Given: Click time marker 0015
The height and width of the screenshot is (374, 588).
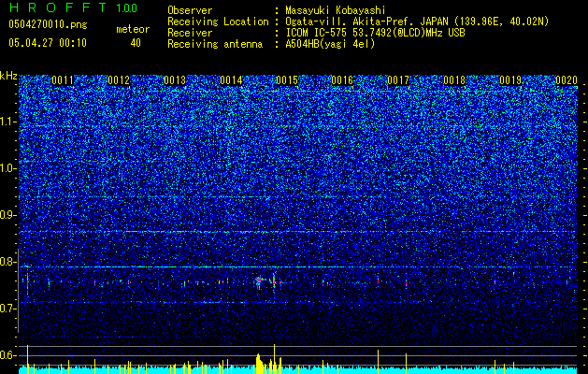Looking at the screenshot, I should coord(286,80).
